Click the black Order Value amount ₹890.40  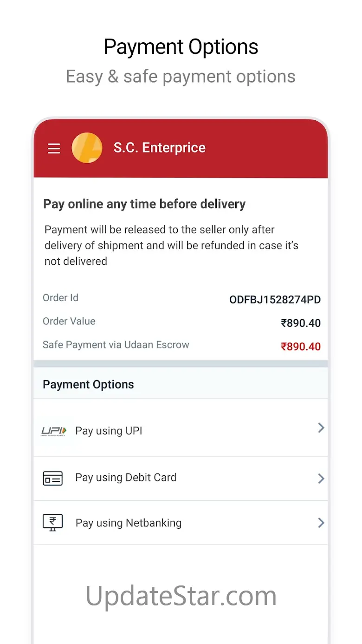[x=301, y=323]
